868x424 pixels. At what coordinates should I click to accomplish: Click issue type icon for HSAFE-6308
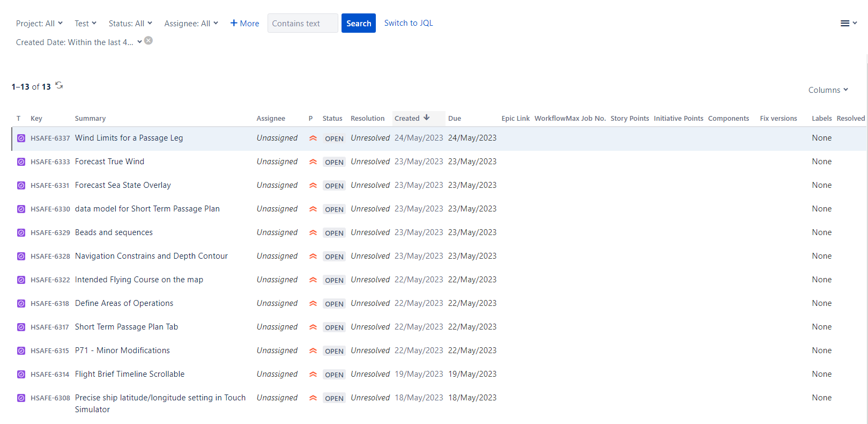coord(21,398)
